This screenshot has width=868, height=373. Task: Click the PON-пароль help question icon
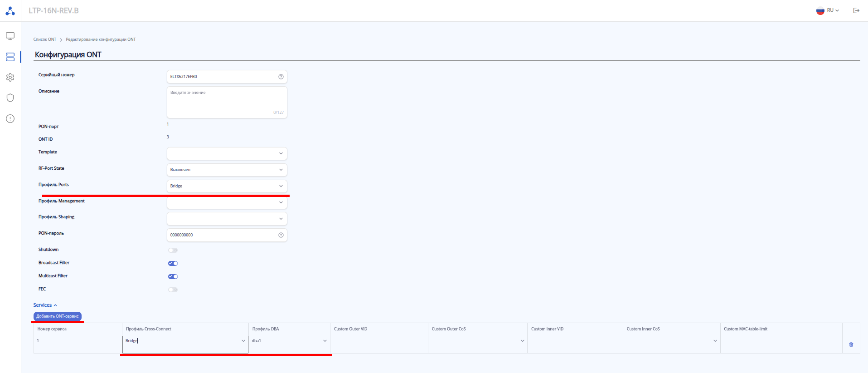[281, 235]
